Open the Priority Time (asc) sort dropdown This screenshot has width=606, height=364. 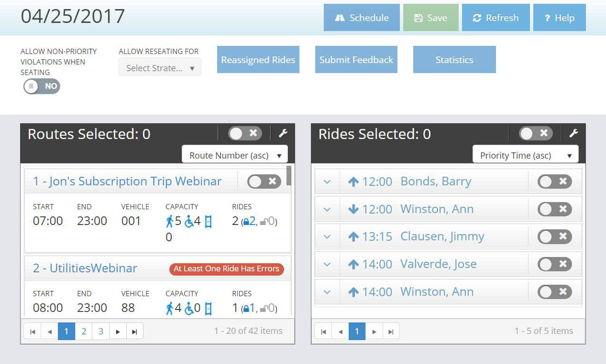(x=525, y=155)
